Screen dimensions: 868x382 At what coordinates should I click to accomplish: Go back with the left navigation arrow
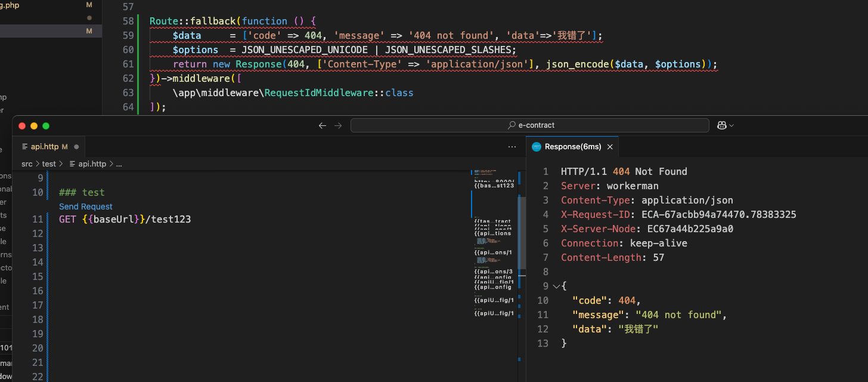pyautogui.click(x=323, y=125)
